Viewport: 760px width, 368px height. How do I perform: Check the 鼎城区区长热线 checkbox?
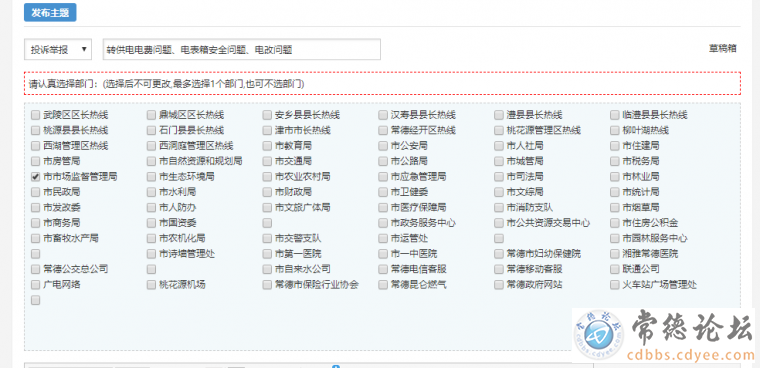[151, 115]
